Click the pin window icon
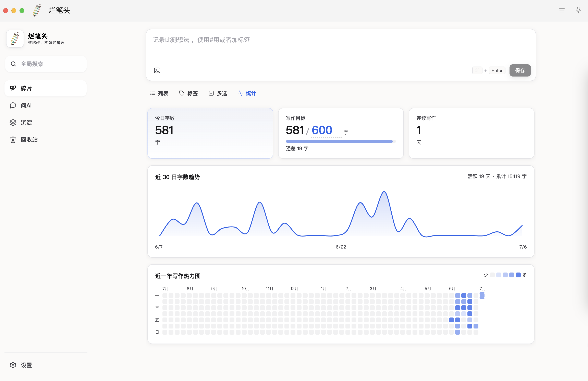588x381 pixels. tap(578, 10)
